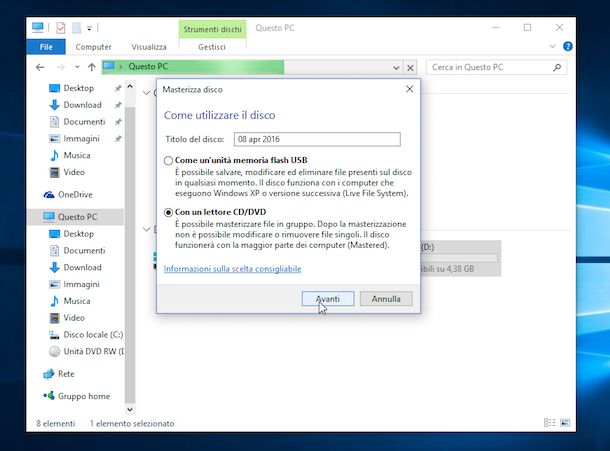Select Questo PC in navigation pane
Screen dimensions: 610x451
(75, 217)
